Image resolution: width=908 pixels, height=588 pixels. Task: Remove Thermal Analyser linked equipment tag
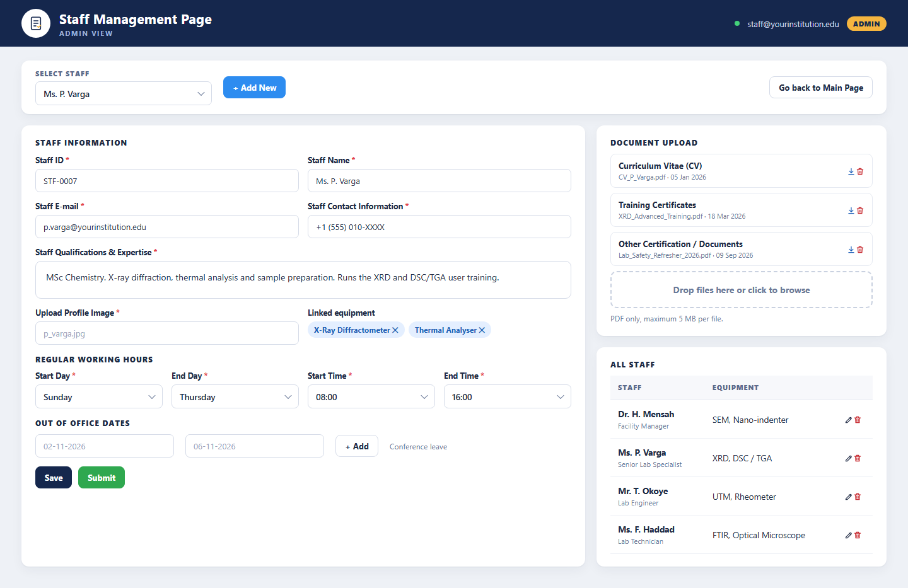tap(482, 330)
